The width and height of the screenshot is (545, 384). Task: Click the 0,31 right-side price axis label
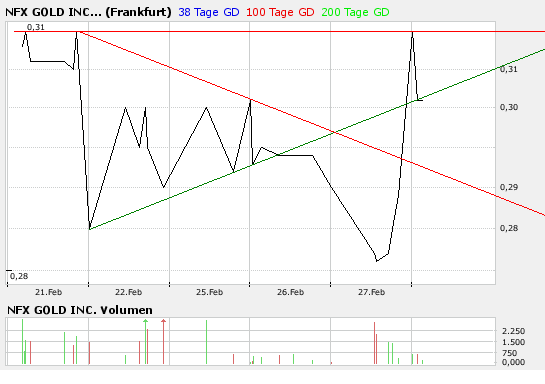click(x=509, y=69)
